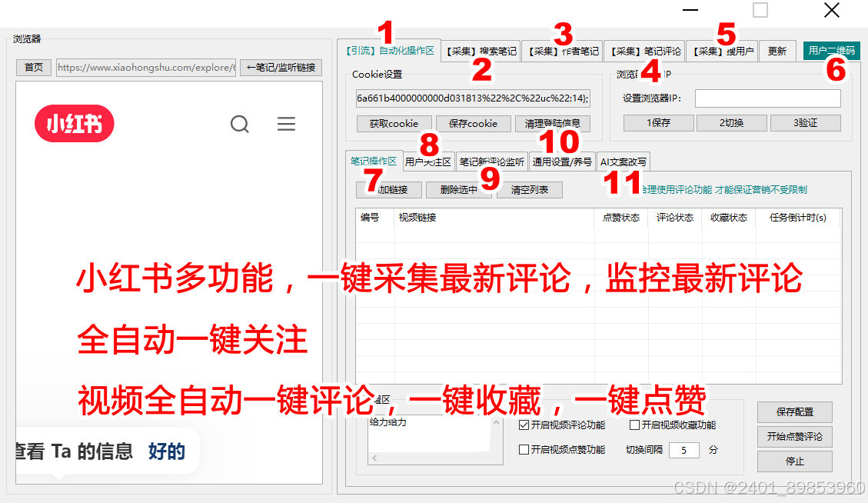This screenshot has height=503, width=868.
Task: Close the application window
Action: coord(831,10)
